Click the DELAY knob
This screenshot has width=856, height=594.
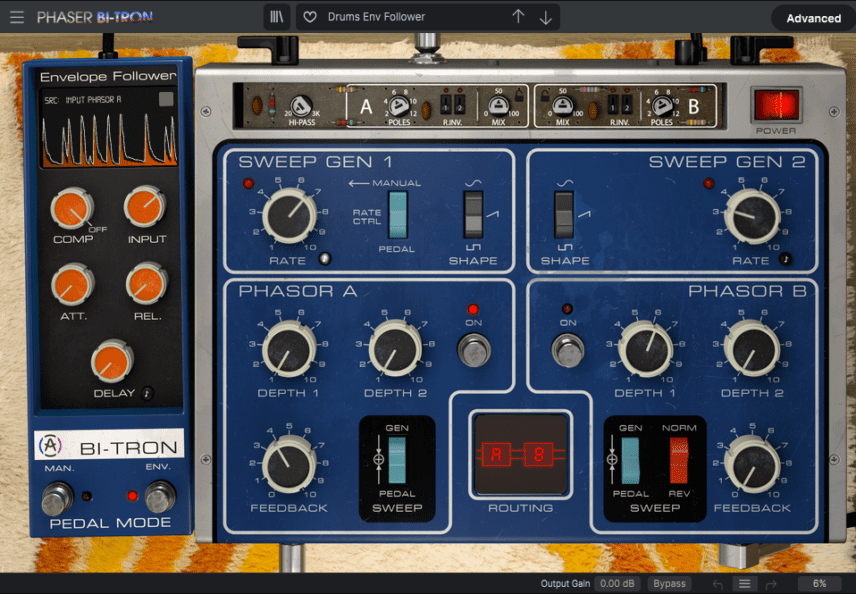pos(112,361)
